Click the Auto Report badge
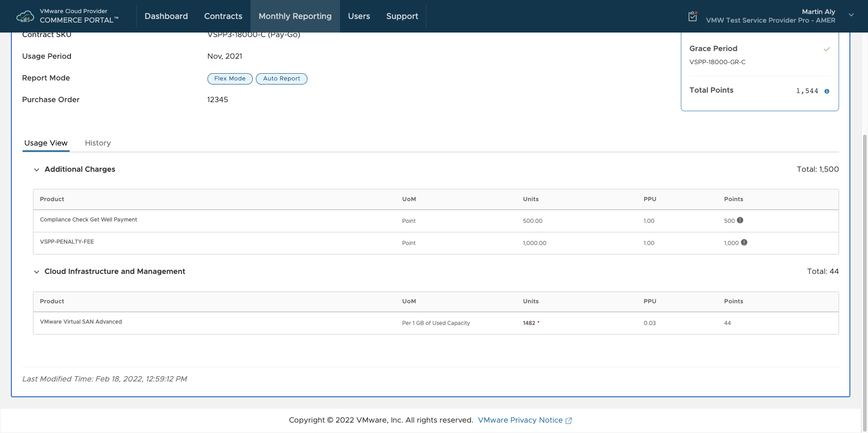This screenshot has width=868, height=433. pyautogui.click(x=281, y=79)
